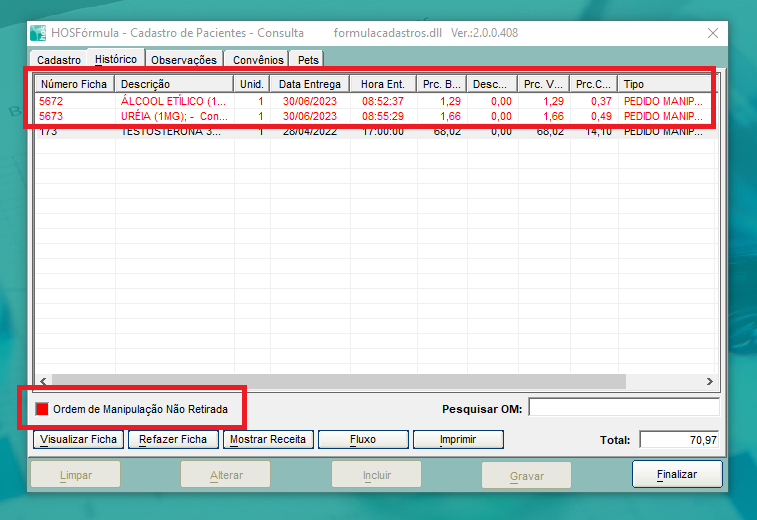Click the HOSFórmula app icon in title bar
This screenshot has width=757, height=520.
38,33
